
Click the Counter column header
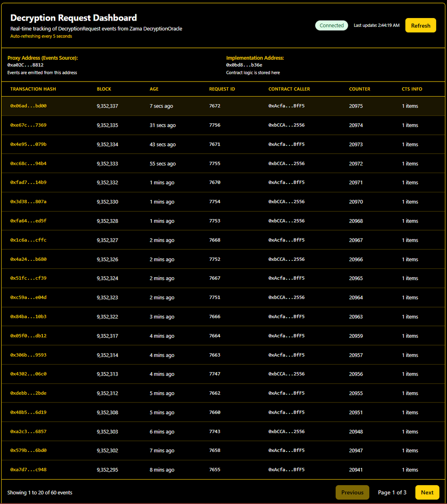point(360,89)
